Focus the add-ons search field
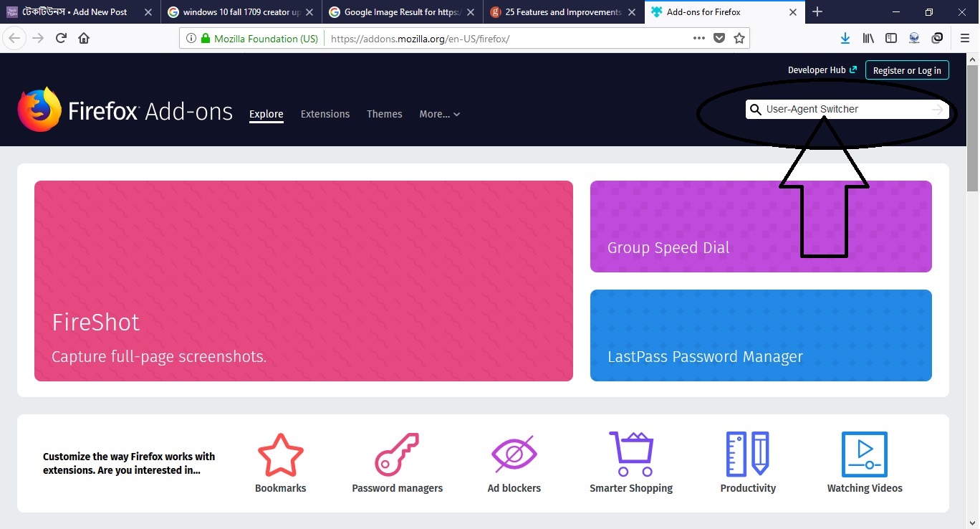 (x=847, y=109)
